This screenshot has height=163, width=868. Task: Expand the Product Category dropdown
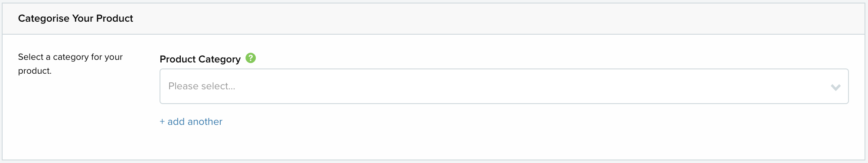(x=504, y=86)
